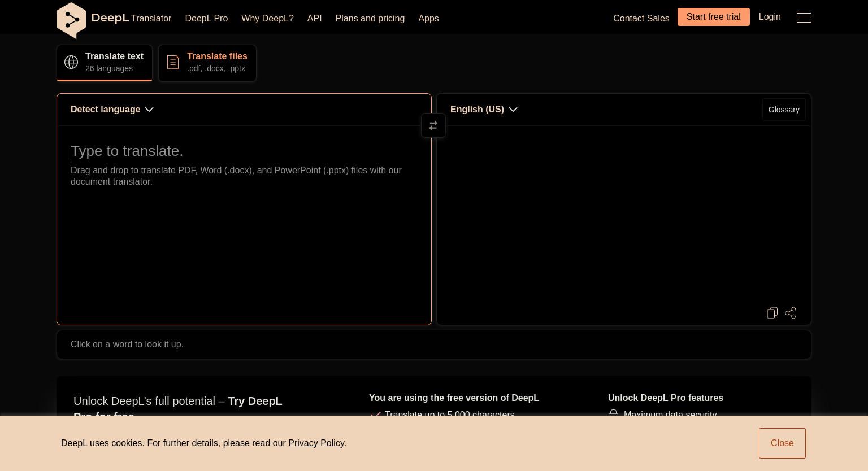Copy translation to clipboard icon

tap(772, 313)
